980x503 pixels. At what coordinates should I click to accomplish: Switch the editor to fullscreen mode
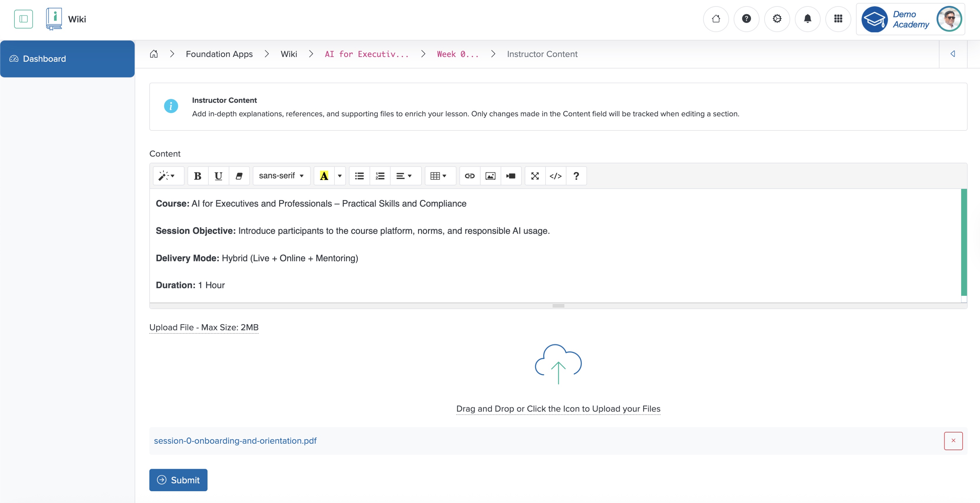click(x=535, y=176)
